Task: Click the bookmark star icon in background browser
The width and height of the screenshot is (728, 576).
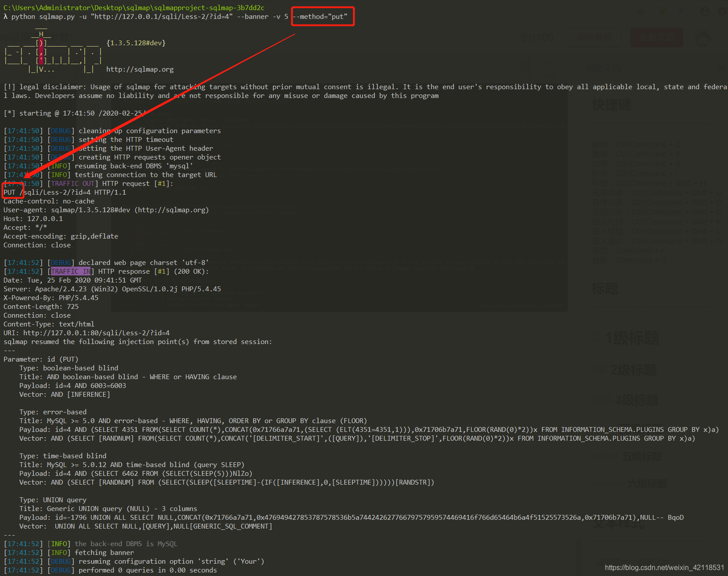Action: (641, 11)
